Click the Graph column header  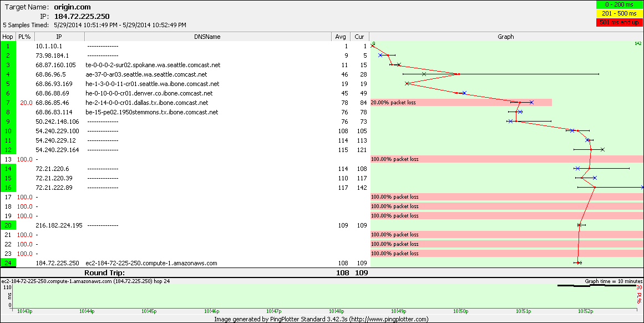[x=505, y=37]
